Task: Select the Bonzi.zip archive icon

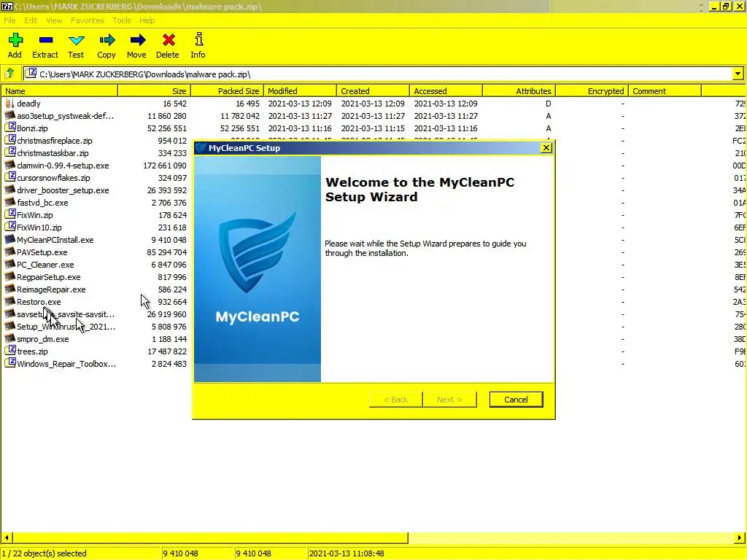Action: 9,128
